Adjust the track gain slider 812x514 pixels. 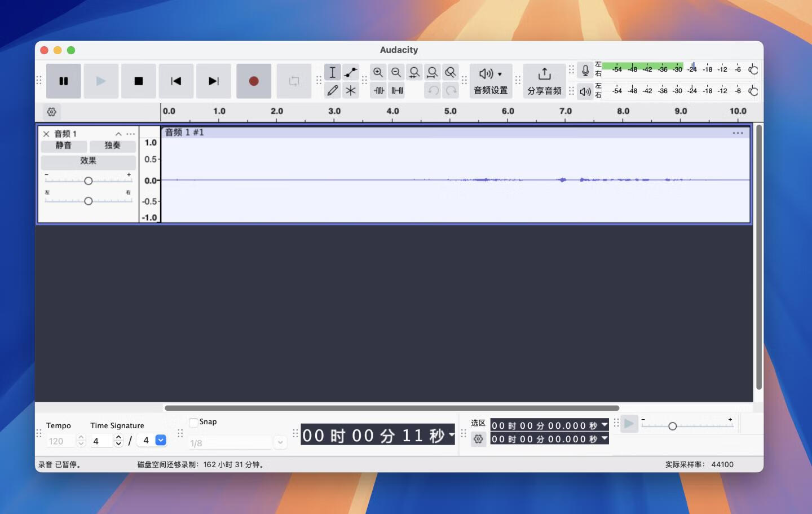[x=88, y=181]
